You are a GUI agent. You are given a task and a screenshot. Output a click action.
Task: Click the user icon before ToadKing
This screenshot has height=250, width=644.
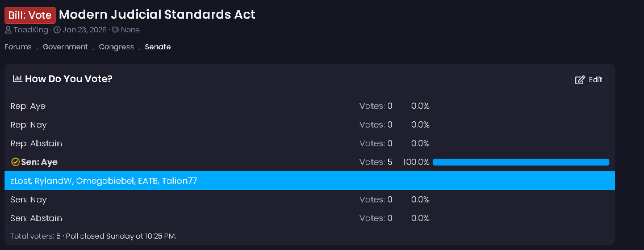pos(9,29)
